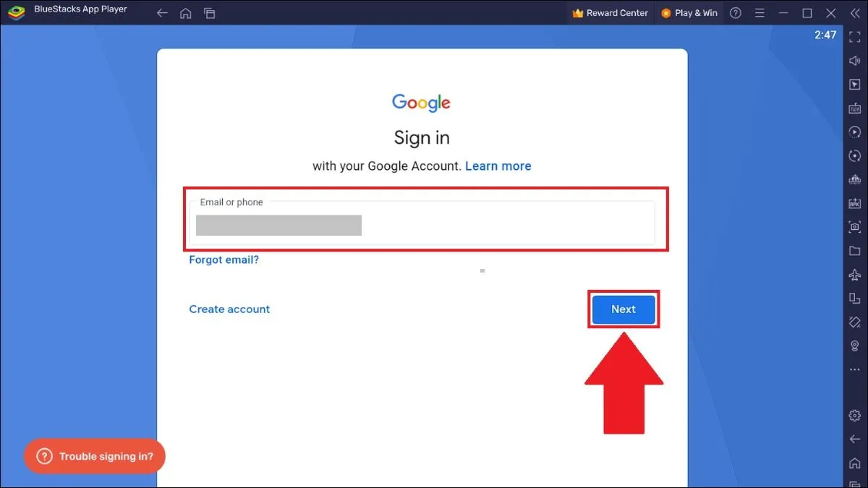Take a screenshot using the sidebar camera icon
This screenshot has width=868, height=488.
[x=854, y=227]
